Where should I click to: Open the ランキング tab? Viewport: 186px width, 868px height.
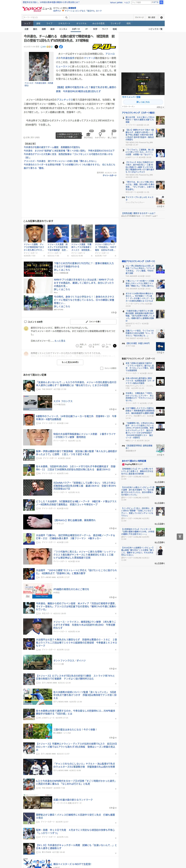tap(115, 24)
